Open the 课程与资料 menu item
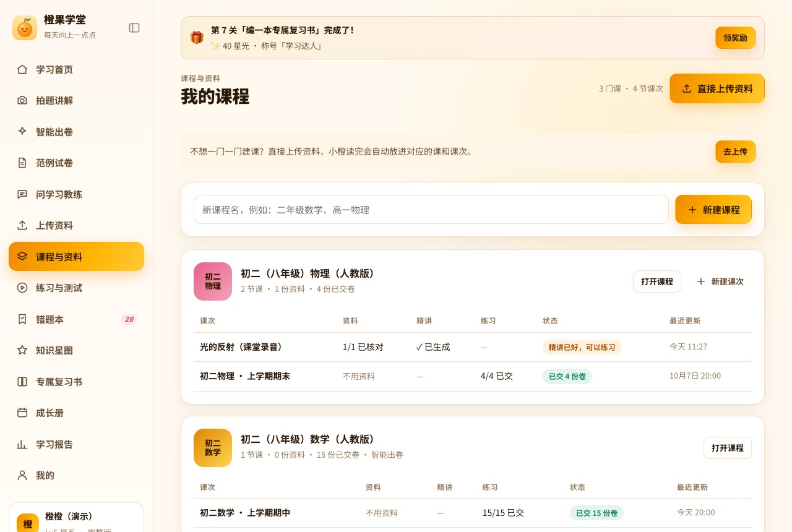The image size is (792, 532). tap(76, 257)
